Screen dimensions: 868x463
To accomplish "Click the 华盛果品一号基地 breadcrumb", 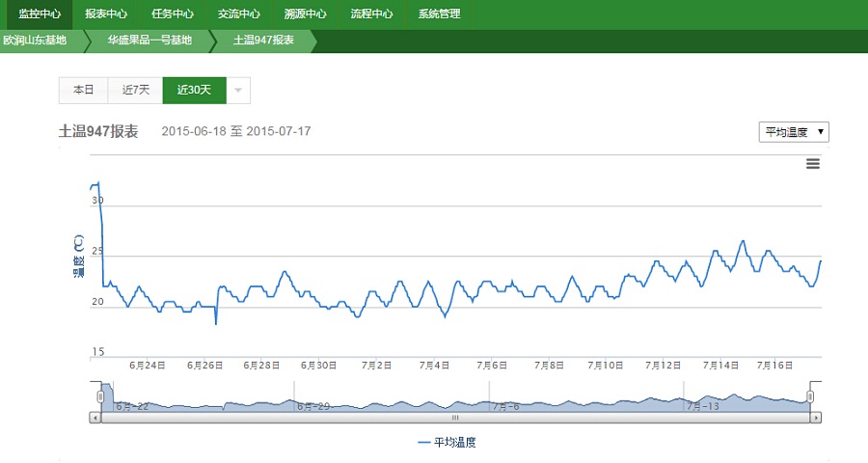I will (x=149, y=41).
